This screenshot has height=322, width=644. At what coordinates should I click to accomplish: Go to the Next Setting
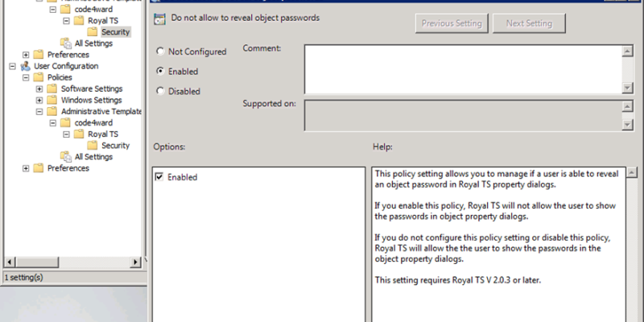[529, 23]
